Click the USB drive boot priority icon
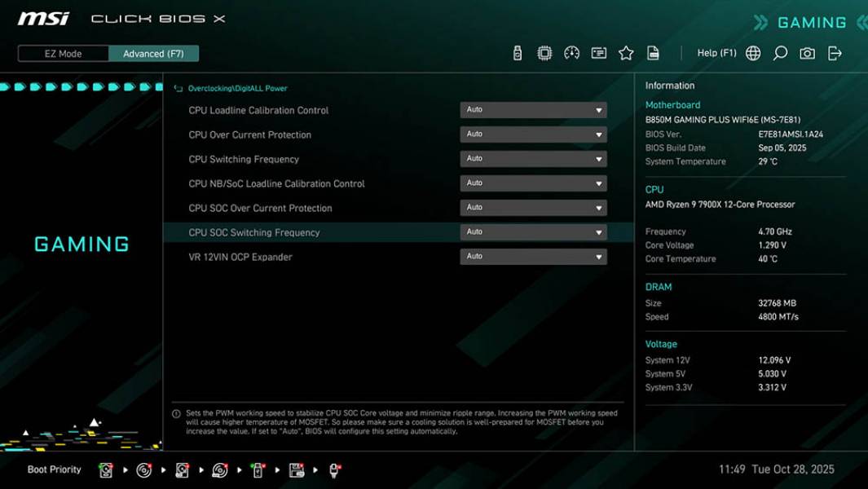 pos(257,469)
